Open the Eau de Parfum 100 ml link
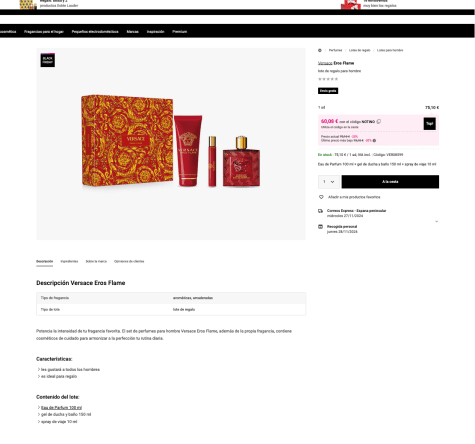Screen dimensions: 475x444 coord(61,408)
